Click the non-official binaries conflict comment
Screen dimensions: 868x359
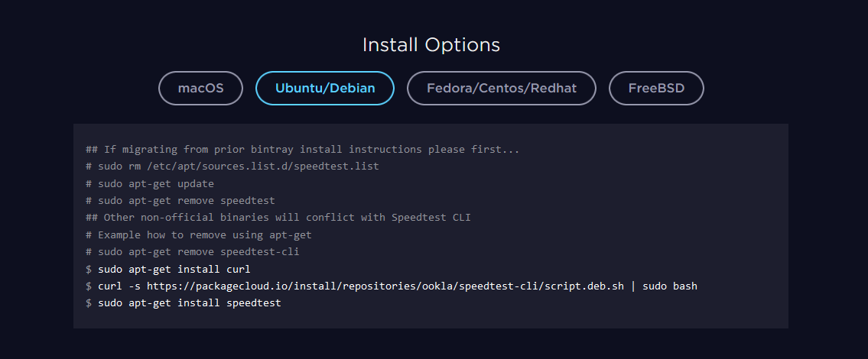click(x=278, y=218)
